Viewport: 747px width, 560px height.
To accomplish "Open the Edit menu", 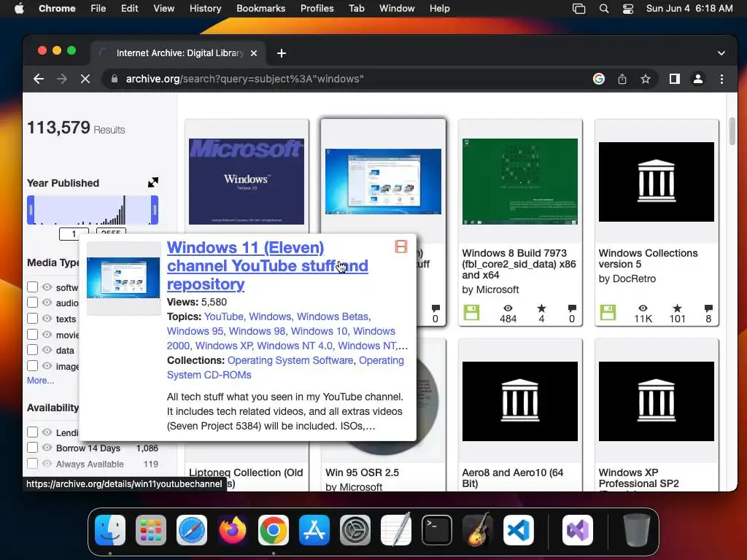I will pyautogui.click(x=129, y=9).
